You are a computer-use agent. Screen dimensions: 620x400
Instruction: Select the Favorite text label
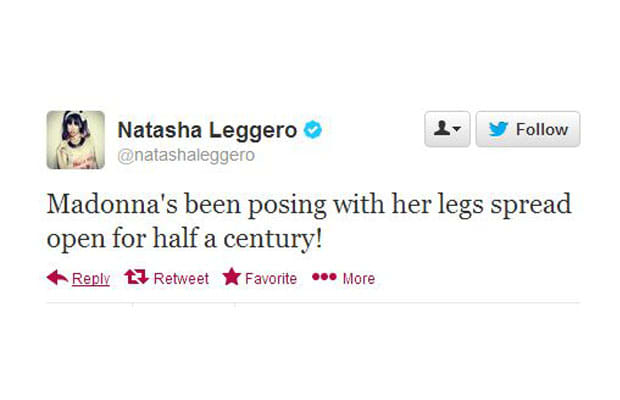click(x=271, y=279)
